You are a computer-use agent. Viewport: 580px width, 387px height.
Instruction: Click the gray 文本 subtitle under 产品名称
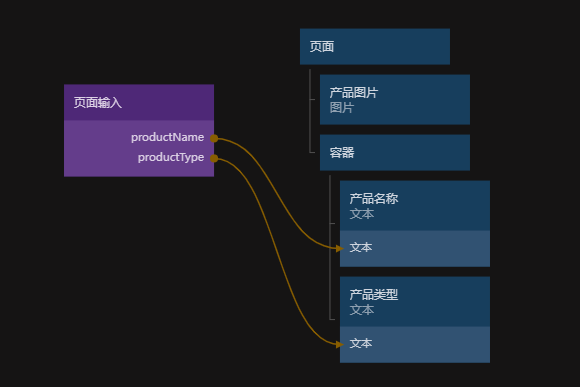click(x=362, y=214)
